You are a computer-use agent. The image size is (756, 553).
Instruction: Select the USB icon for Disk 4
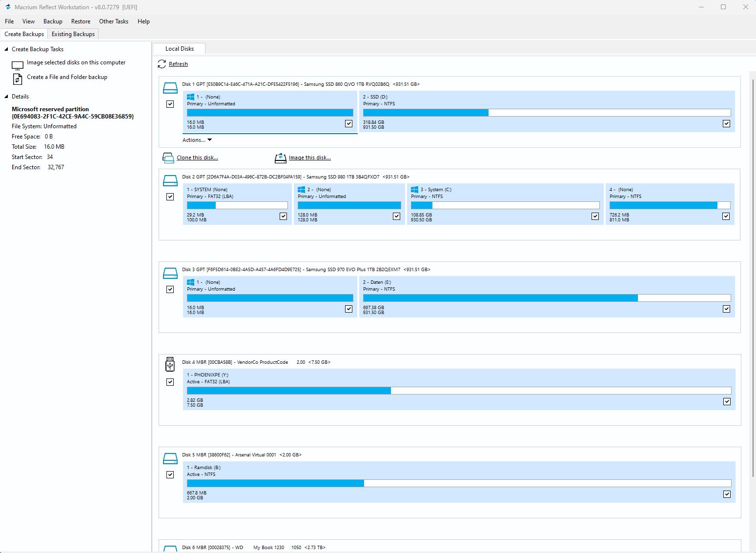coord(170,364)
